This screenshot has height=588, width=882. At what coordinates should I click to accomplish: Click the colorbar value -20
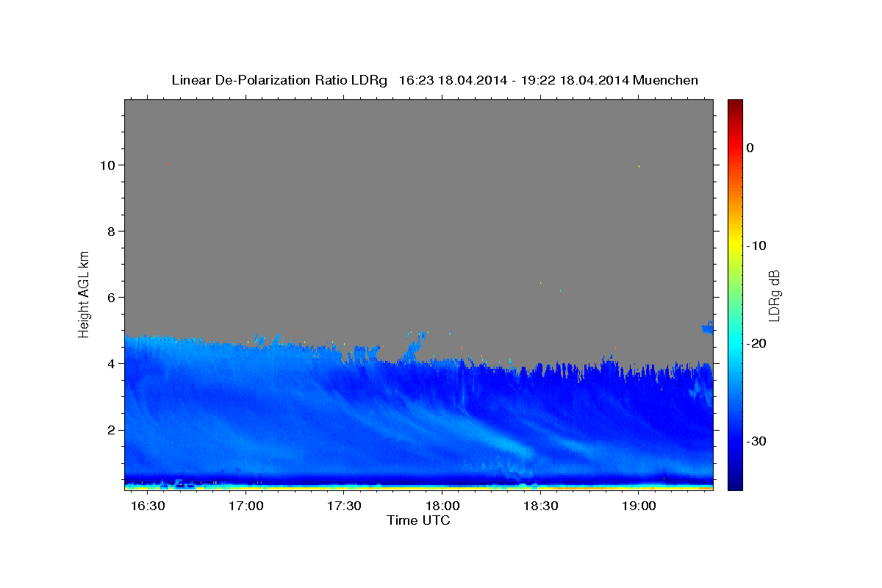coord(756,343)
